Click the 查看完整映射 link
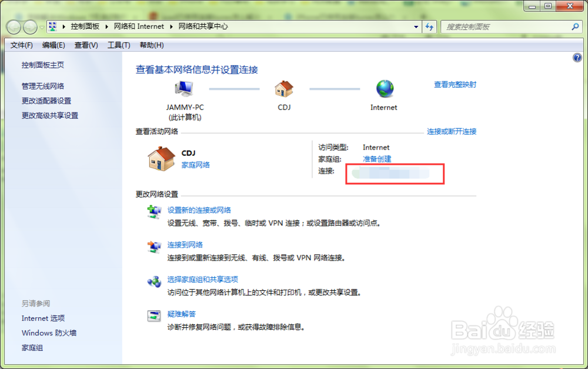588x369 pixels. (x=455, y=84)
